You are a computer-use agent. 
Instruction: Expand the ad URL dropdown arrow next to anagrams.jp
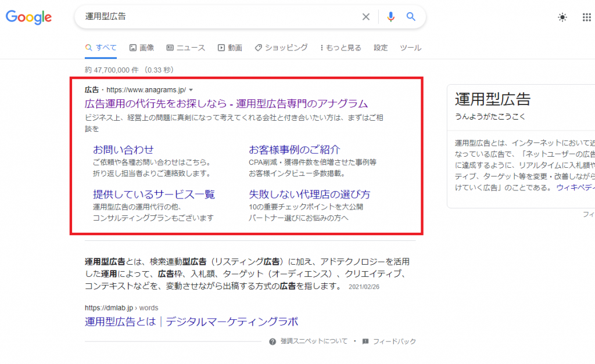pyautogui.click(x=191, y=90)
